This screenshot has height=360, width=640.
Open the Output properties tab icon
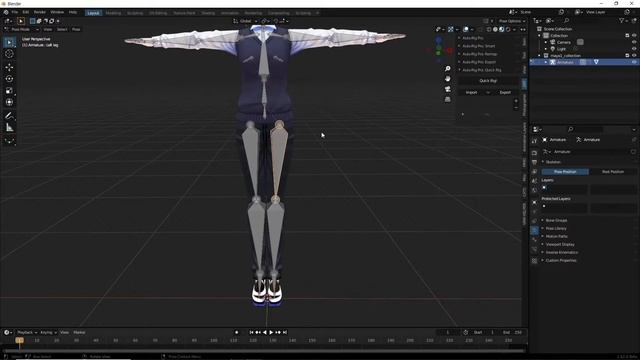(534, 162)
